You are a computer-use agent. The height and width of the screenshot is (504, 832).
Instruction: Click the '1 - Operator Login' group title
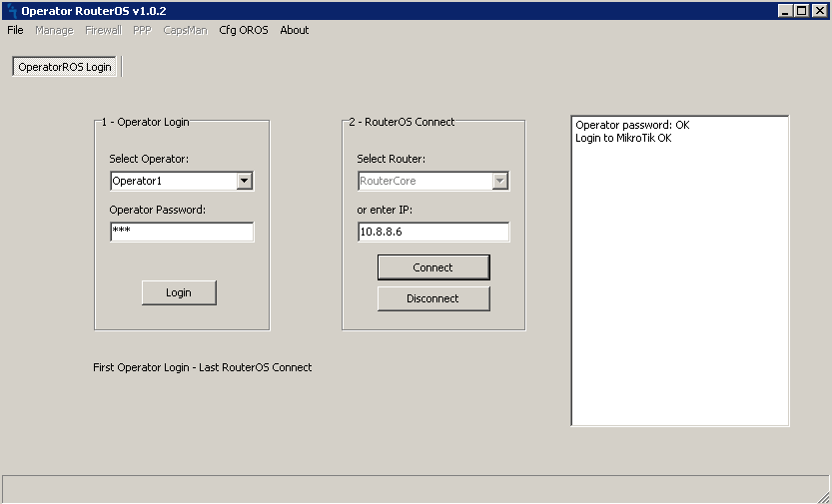tap(145, 122)
